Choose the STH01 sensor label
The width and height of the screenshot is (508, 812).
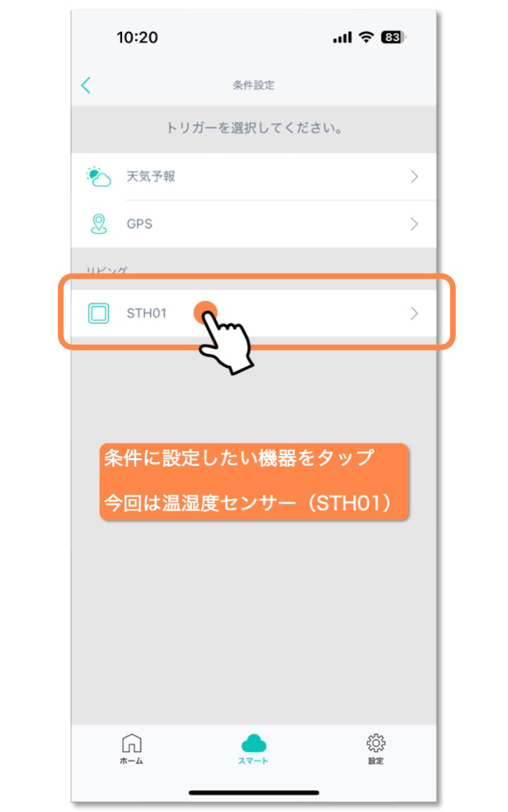[x=146, y=313]
